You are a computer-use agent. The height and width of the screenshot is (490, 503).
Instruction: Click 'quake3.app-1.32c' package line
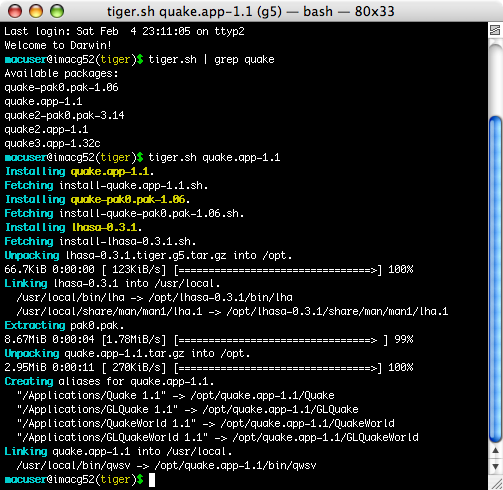tap(52, 143)
